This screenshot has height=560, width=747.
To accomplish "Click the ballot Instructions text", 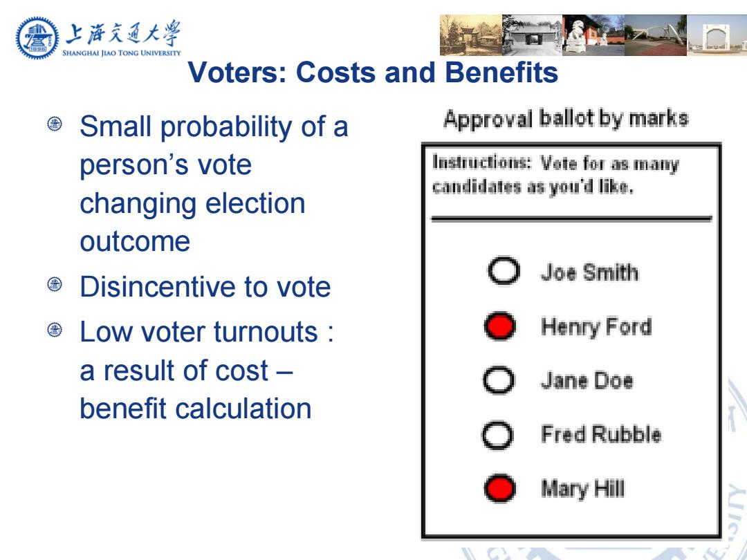I will pos(555,174).
